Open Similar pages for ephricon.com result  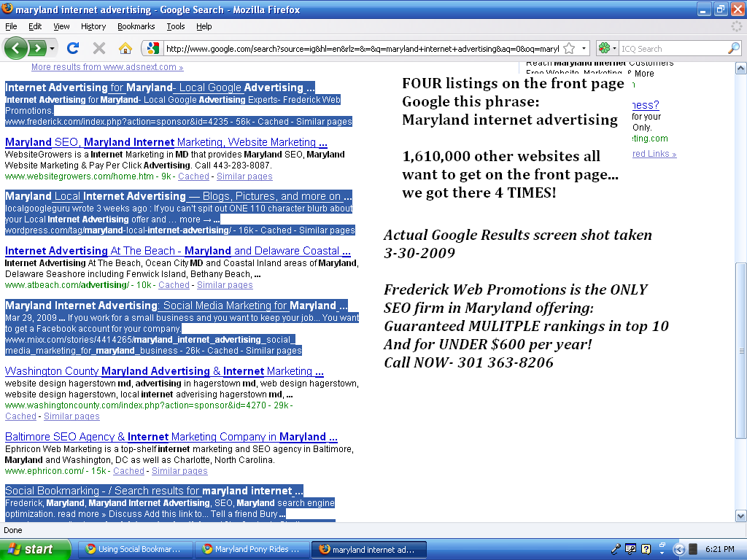click(179, 471)
